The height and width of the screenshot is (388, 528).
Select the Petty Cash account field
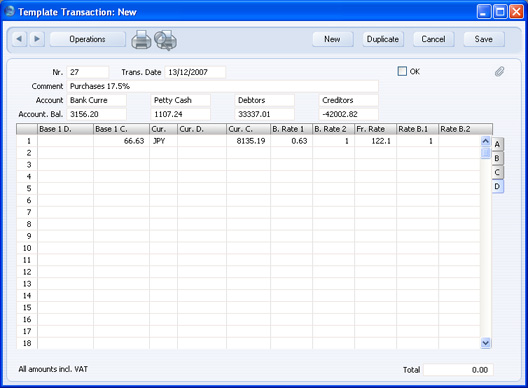(180, 100)
